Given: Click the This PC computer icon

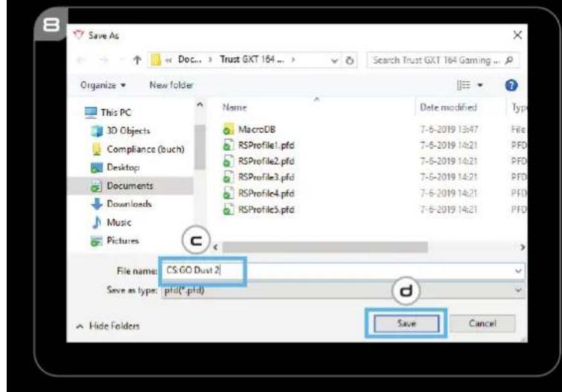Looking at the screenshot, I should [91, 112].
